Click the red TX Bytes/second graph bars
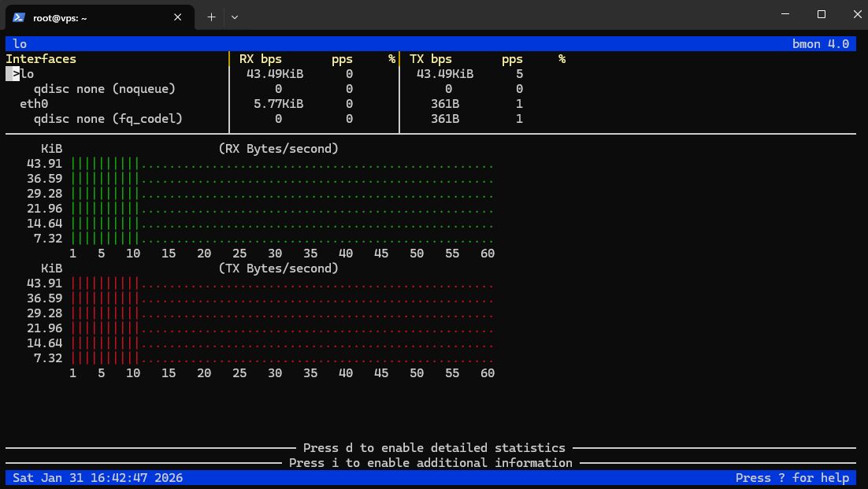 pos(106,320)
